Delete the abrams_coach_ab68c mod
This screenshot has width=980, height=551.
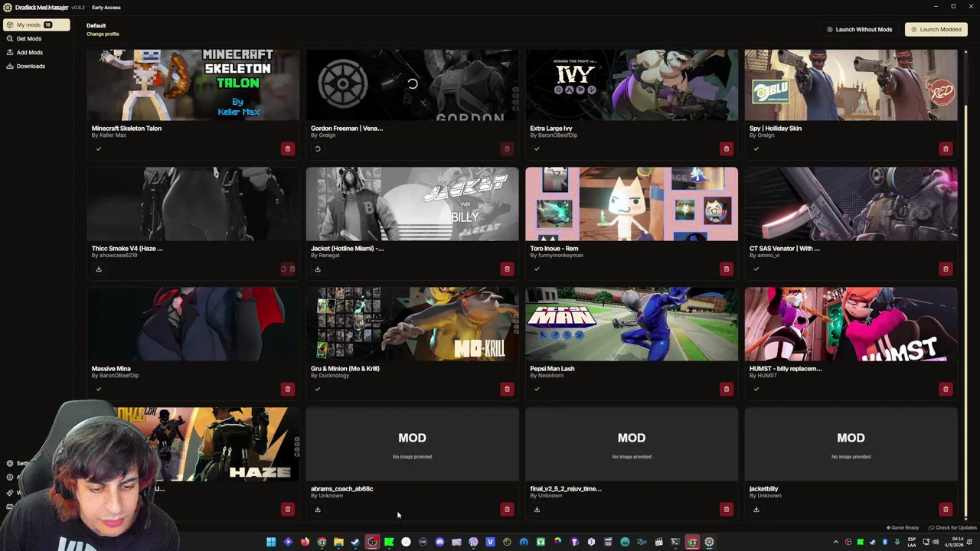click(507, 509)
